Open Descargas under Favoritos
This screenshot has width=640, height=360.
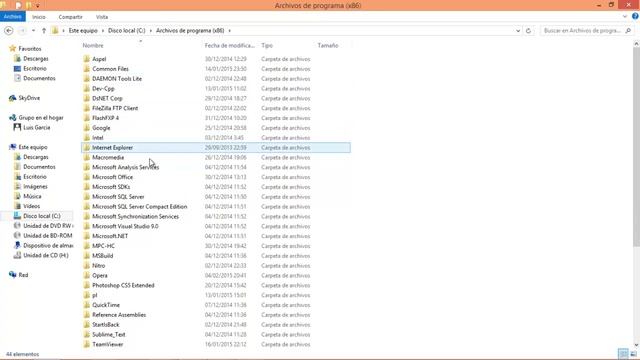pyautogui.click(x=36, y=58)
